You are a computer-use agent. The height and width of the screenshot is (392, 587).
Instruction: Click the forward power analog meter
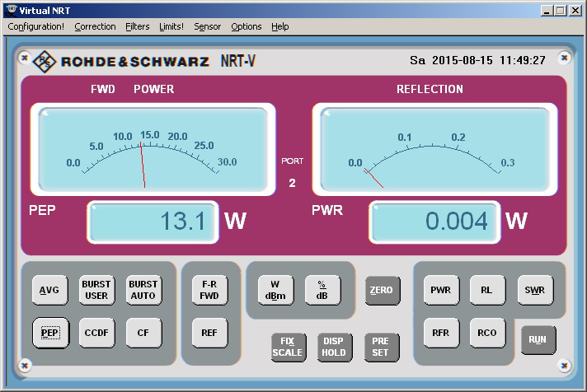153,149
